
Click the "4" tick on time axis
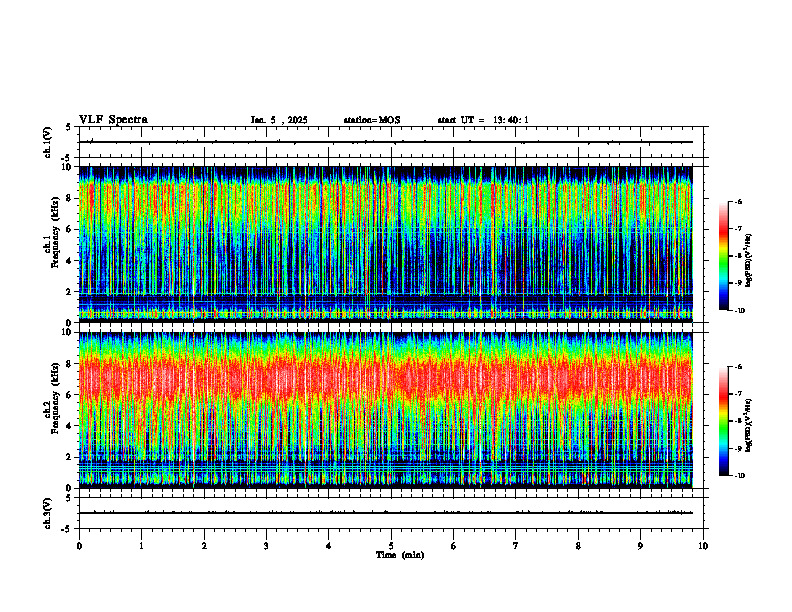coord(329,546)
